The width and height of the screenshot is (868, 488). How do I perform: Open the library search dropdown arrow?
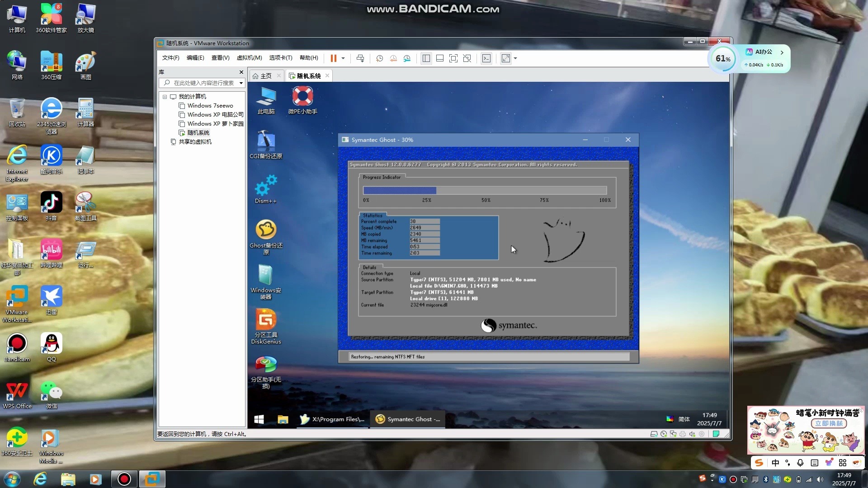pyautogui.click(x=241, y=83)
